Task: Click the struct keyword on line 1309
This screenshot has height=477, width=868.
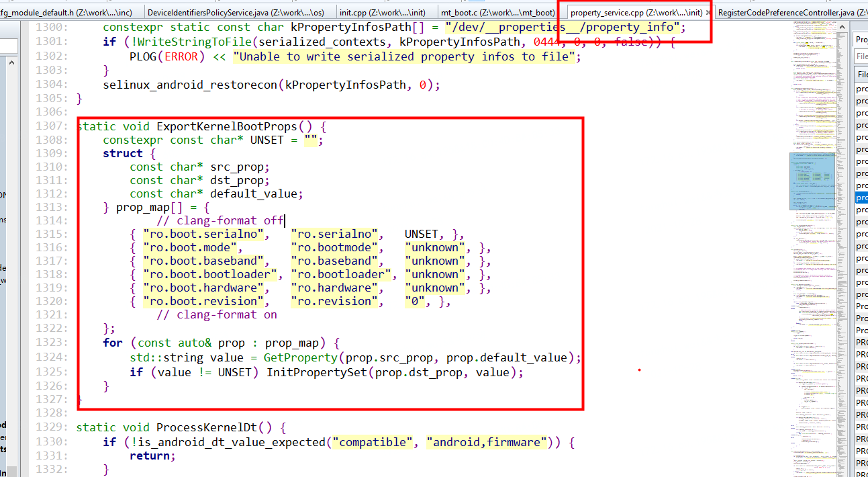Action: coord(123,153)
